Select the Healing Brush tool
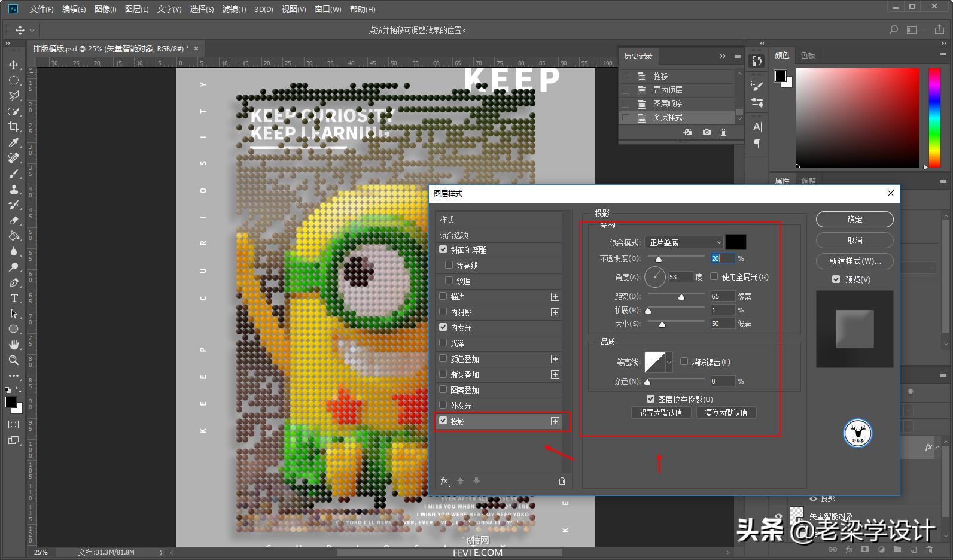Image resolution: width=953 pixels, height=560 pixels. coord(14,158)
